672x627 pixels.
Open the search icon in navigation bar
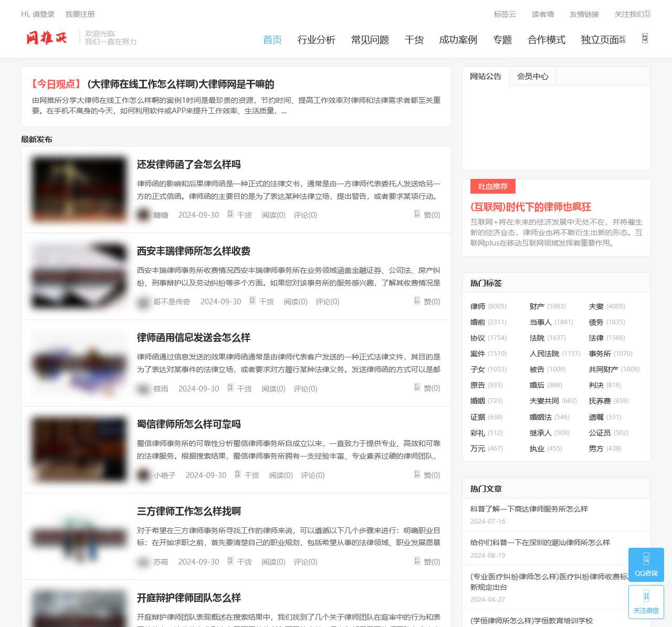click(x=645, y=38)
